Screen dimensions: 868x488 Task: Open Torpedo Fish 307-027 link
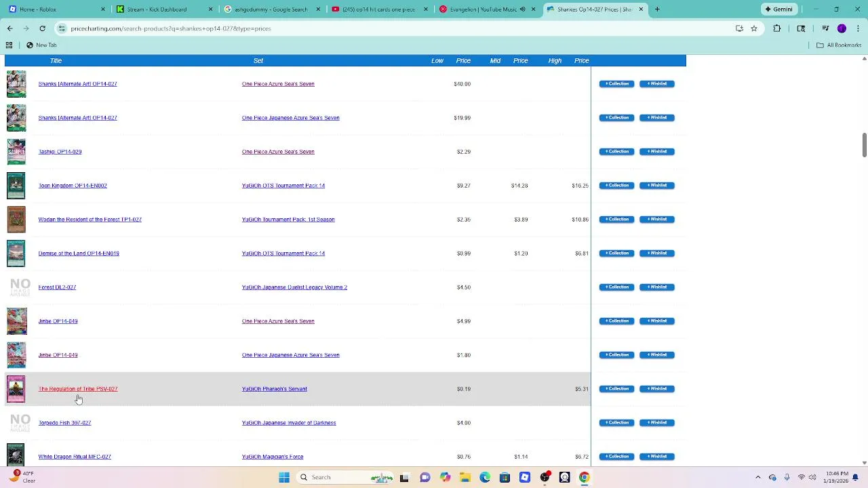coord(64,423)
